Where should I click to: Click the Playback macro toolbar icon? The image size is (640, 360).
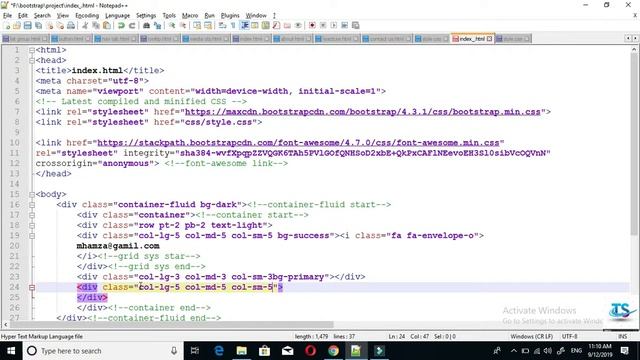click(x=333, y=25)
